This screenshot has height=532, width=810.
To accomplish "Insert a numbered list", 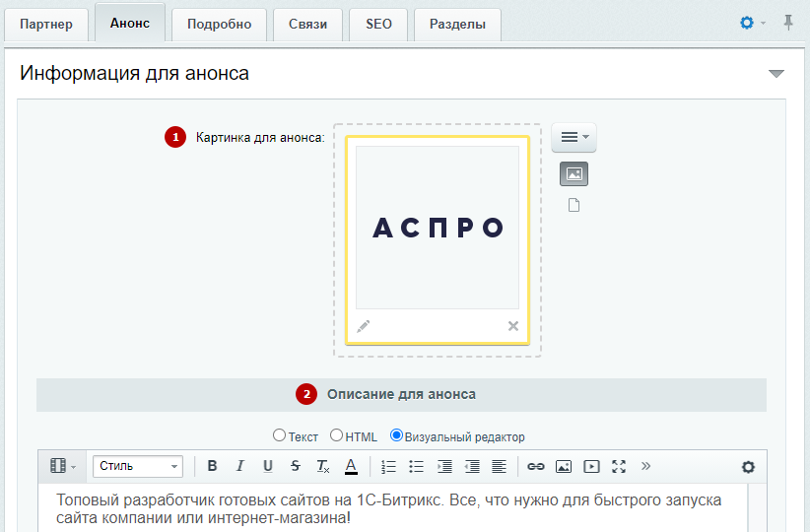I will 388,466.
